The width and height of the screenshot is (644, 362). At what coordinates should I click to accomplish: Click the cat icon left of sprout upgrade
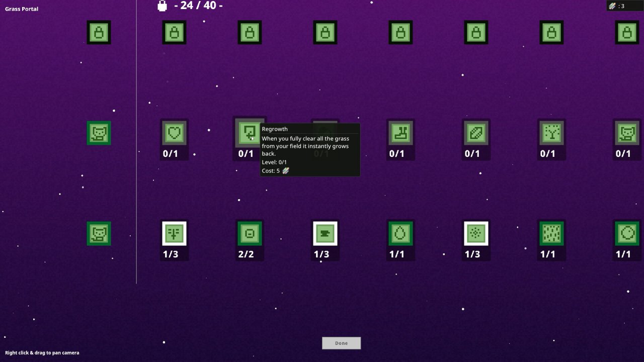(99, 234)
